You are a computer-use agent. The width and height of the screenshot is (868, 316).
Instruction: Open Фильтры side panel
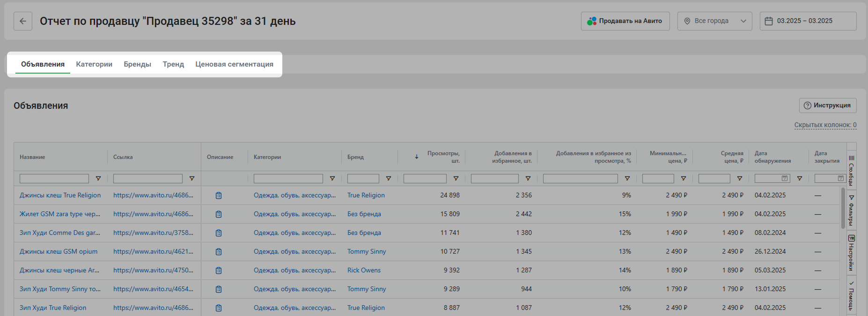tap(852, 211)
